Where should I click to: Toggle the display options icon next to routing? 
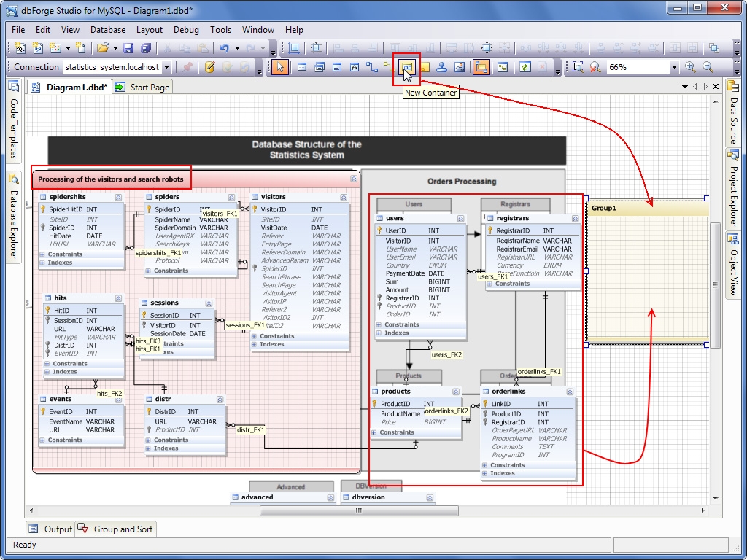[x=502, y=67]
